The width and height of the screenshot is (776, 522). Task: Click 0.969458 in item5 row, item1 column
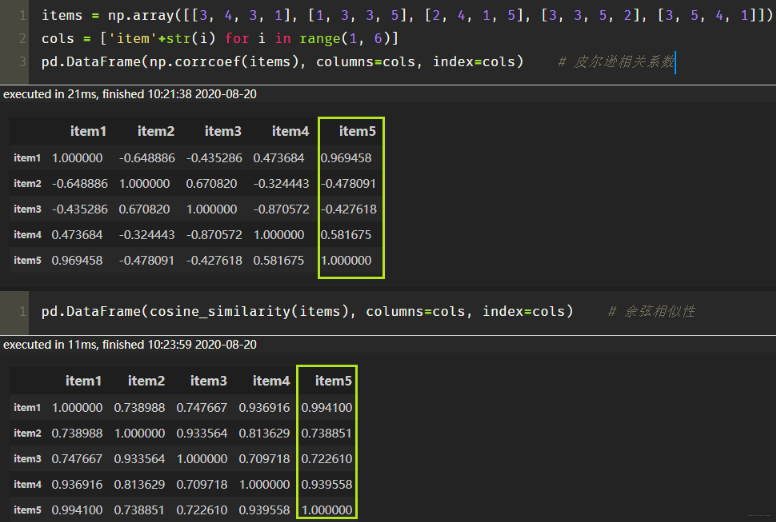pos(77,260)
